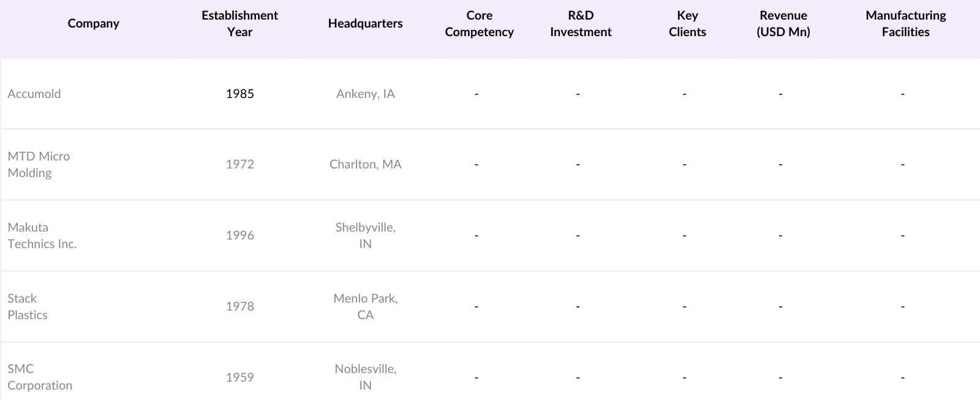Viewport: 980px width, 400px height.
Task: Click the Core Competency column header
Action: coord(479,23)
